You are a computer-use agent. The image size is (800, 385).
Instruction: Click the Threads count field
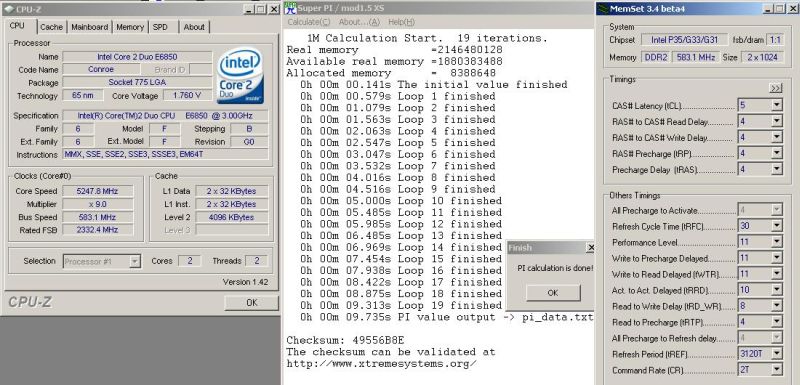click(x=256, y=261)
